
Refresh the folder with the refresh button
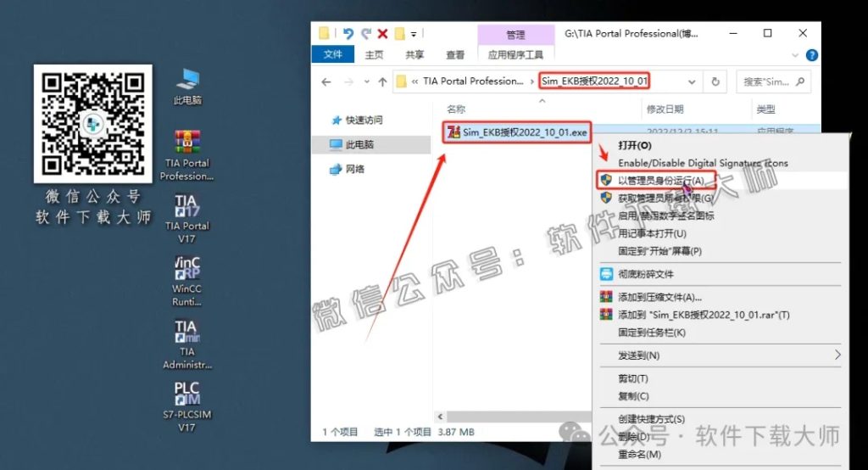715,82
